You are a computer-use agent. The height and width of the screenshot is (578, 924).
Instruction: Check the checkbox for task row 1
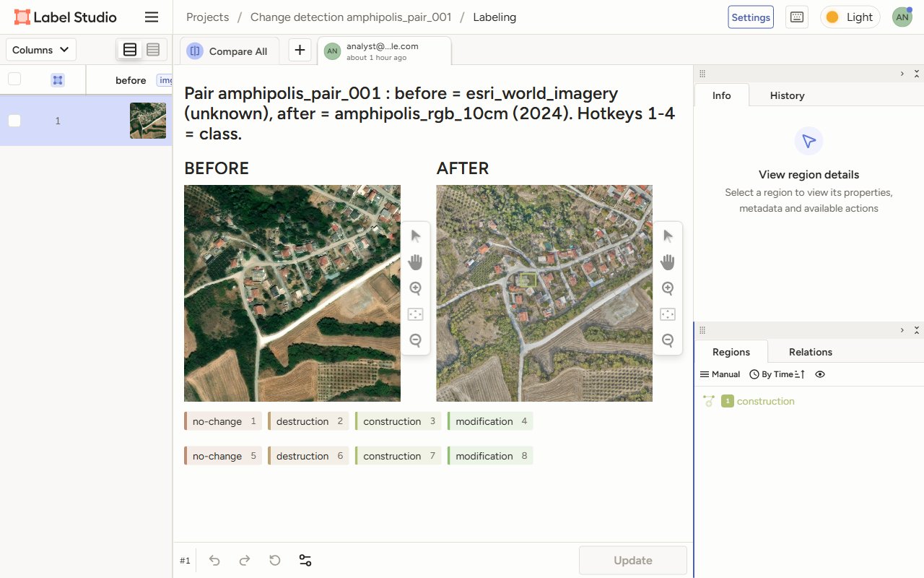pos(14,121)
